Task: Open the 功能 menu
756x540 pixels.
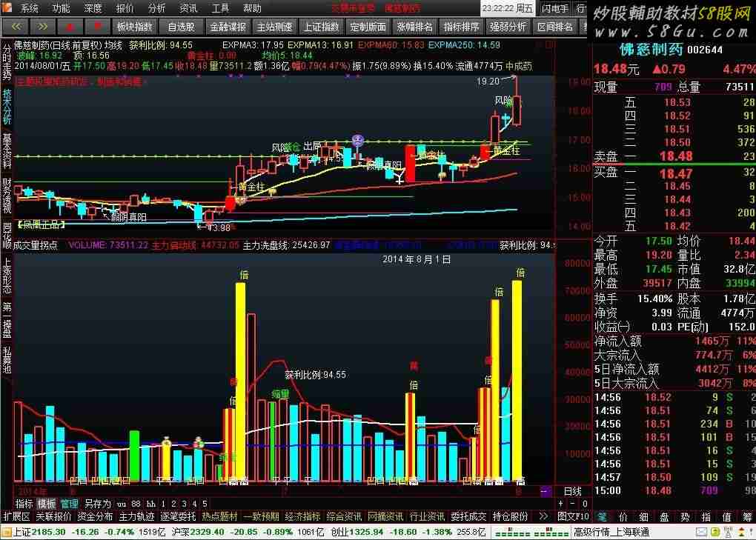Action: coord(61,8)
